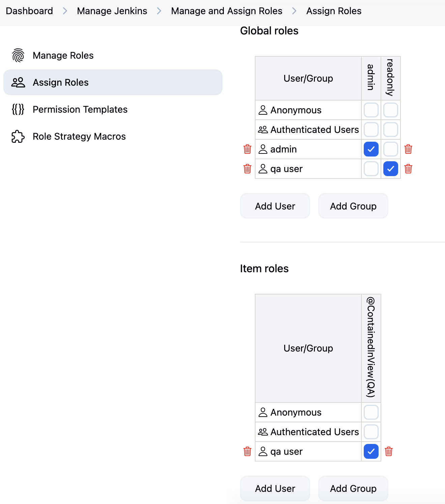Click right trash icon on global admin row

(x=408, y=149)
